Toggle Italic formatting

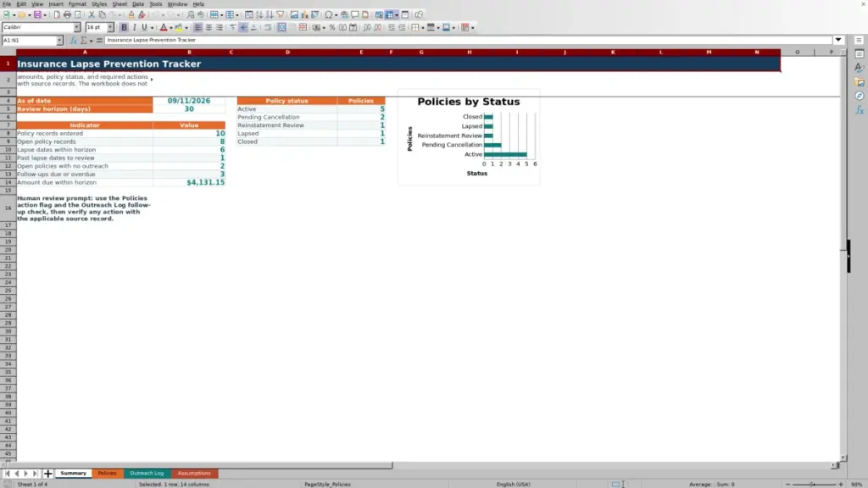tap(135, 28)
